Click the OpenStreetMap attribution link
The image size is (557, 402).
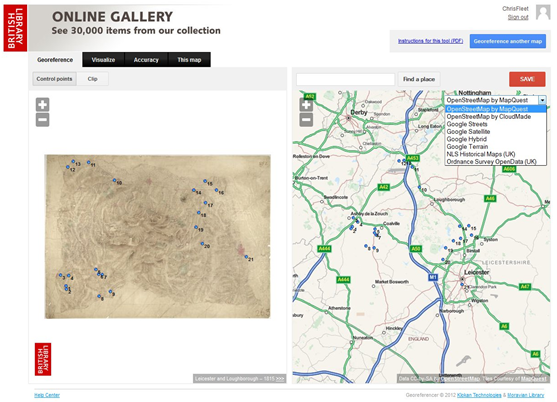tap(460, 379)
